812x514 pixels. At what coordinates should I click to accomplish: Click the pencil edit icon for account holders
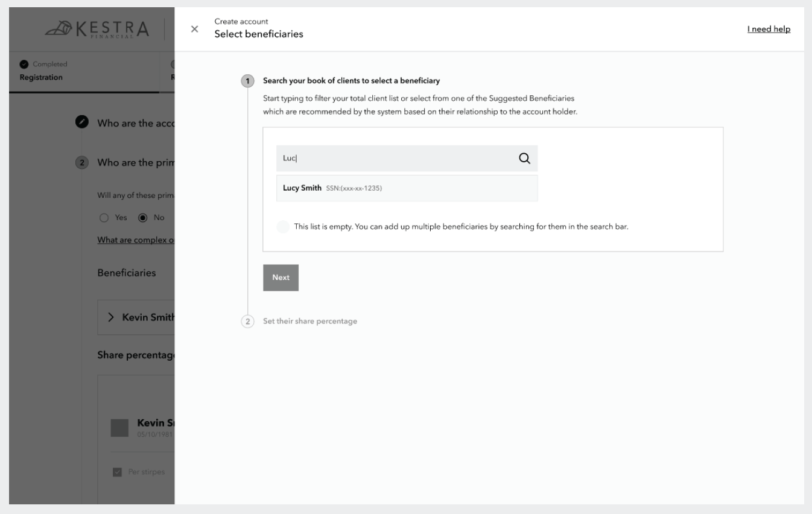81,121
